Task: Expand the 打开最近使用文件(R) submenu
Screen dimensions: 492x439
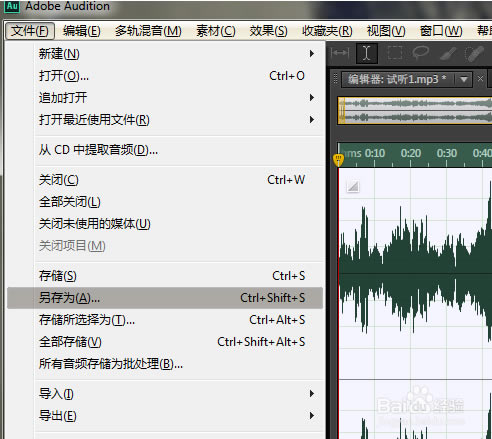Action: point(165,120)
